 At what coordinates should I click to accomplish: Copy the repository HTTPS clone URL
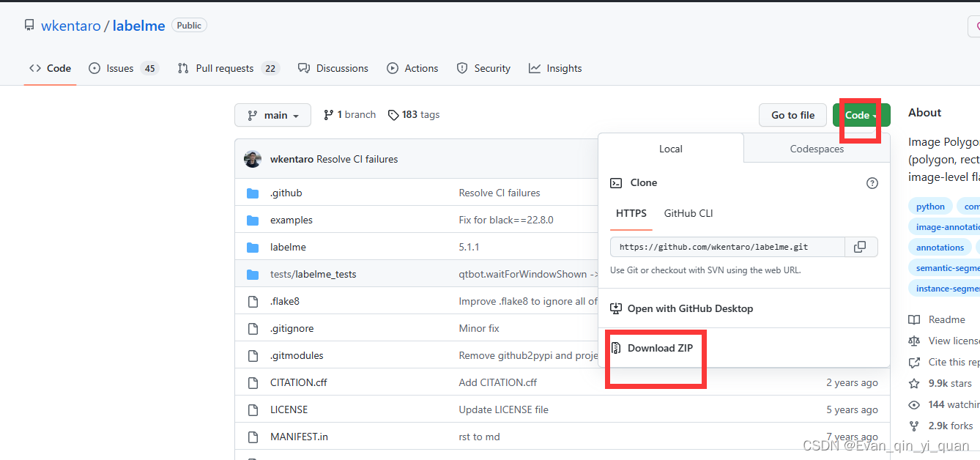click(x=861, y=247)
